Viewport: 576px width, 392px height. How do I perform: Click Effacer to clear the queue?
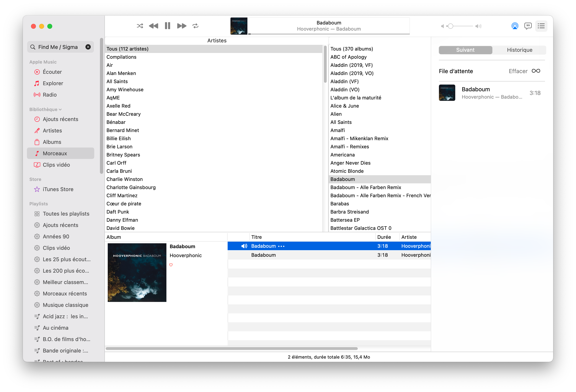(x=518, y=71)
